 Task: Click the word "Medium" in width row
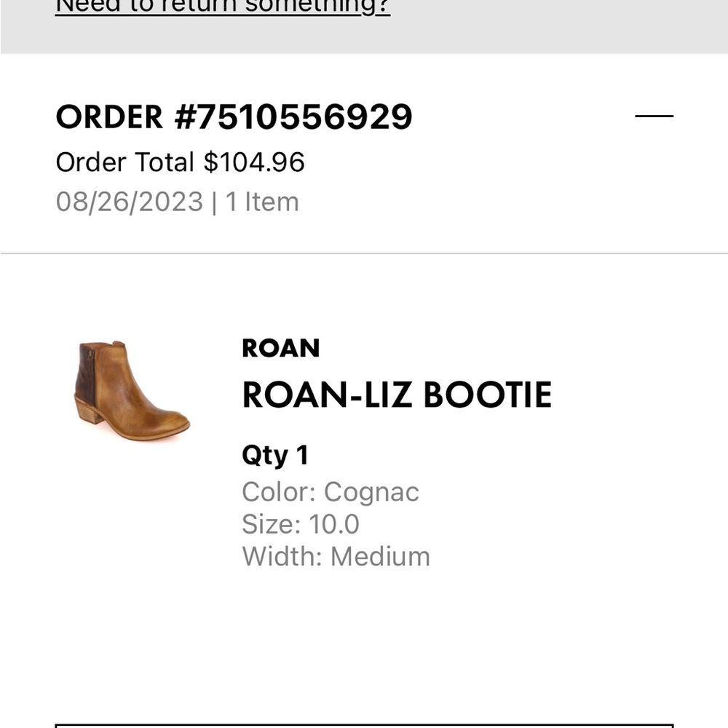[x=380, y=557]
